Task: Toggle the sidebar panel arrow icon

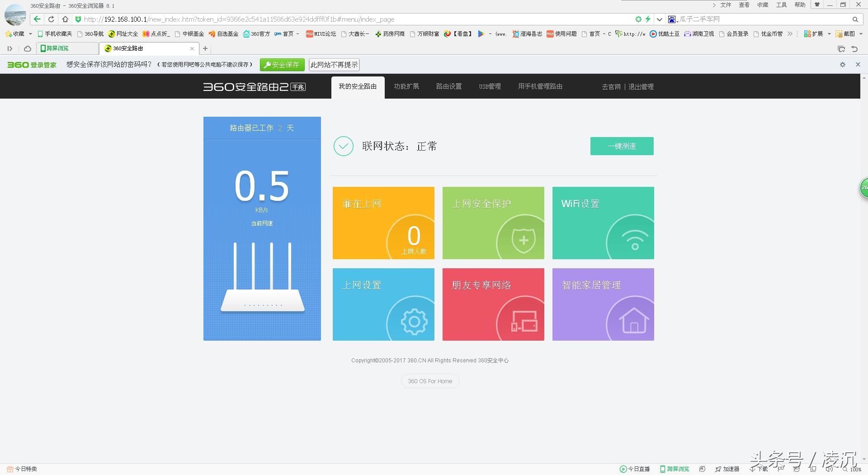Action: pyautogui.click(x=9, y=48)
